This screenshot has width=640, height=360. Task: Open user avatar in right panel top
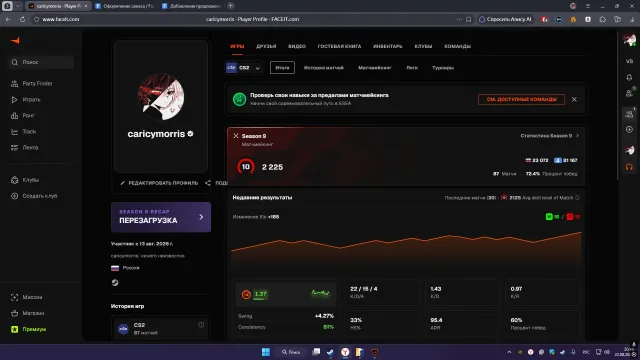pyautogui.click(x=629, y=40)
